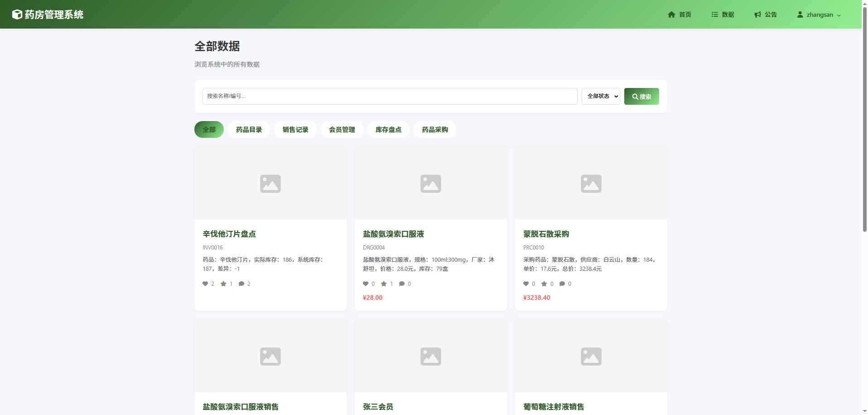Open the 盐酸氨溴索口服液销售 card title
868x415 pixels.
[241, 407]
